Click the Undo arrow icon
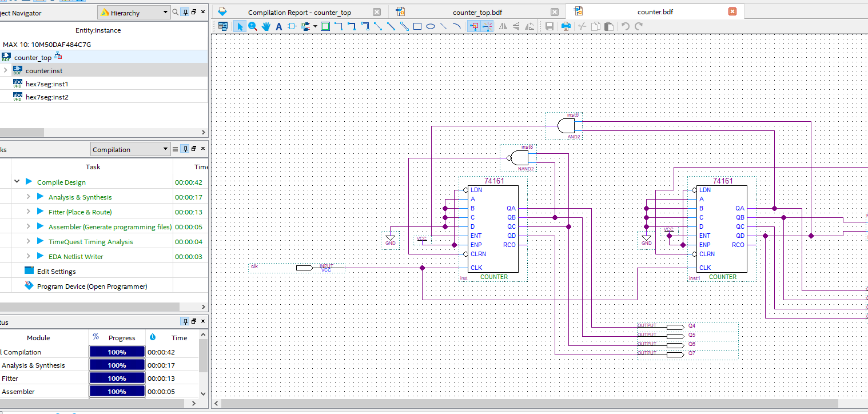 pyautogui.click(x=625, y=26)
